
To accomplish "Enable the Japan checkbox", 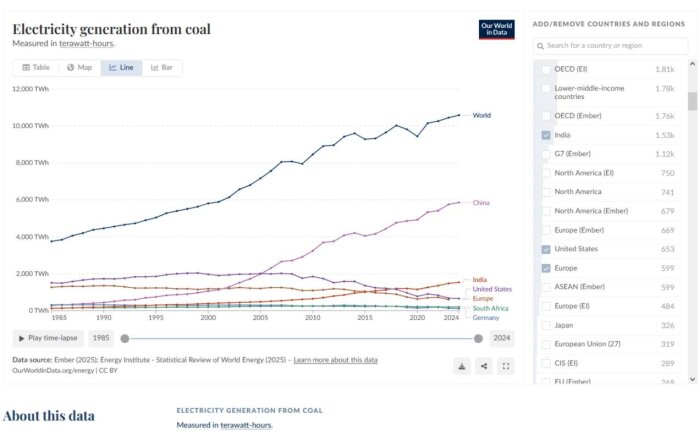I will click(x=546, y=325).
